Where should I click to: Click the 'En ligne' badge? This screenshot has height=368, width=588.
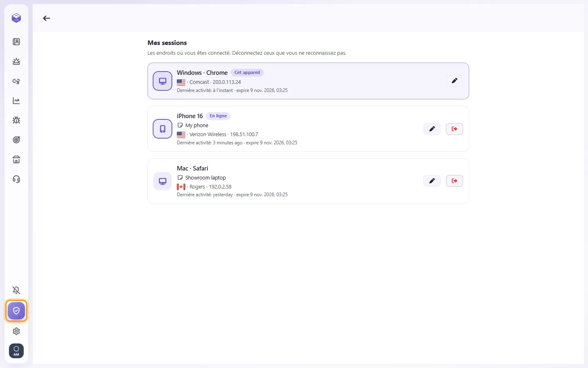click(218, 116)
